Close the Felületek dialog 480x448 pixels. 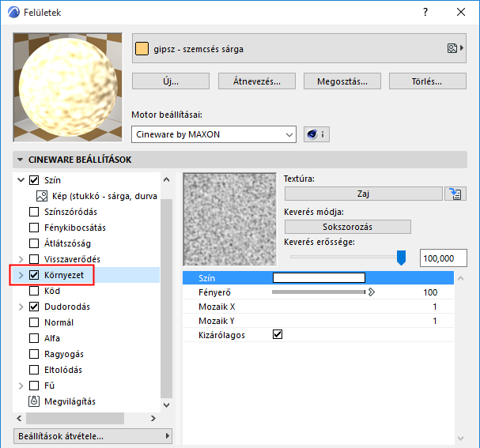[x=461, y=12]
